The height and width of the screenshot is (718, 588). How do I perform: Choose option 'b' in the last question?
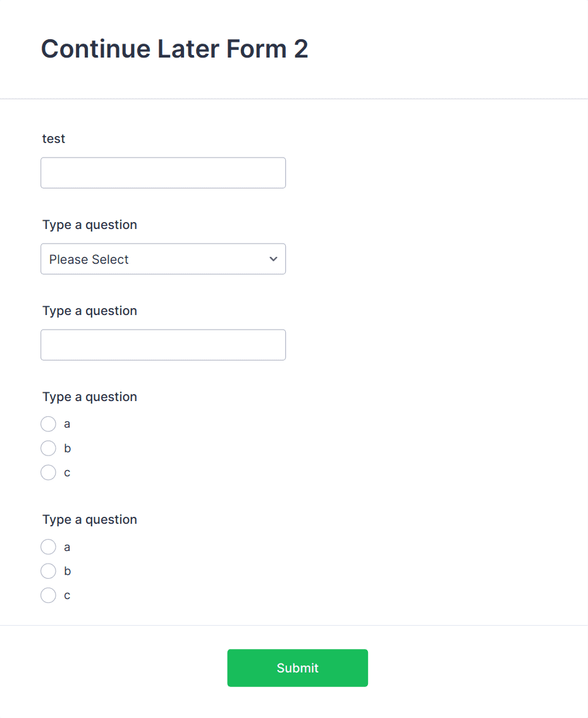tap(48, 571)
